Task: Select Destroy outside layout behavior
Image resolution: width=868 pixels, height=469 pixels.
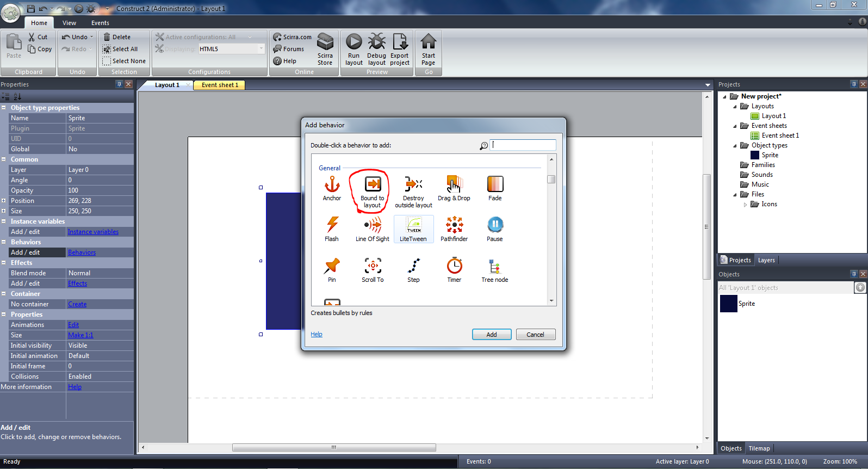Action: pos(413,192)
